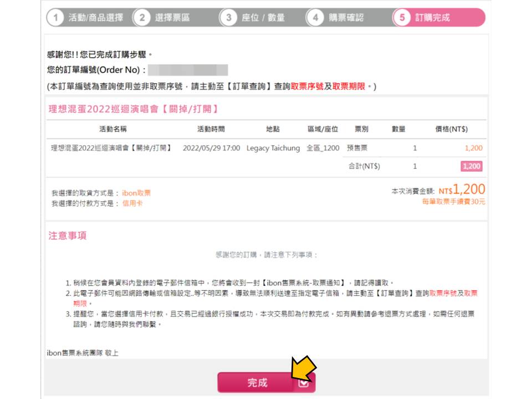Image resolution: width=532 pixels, height=399 pixels.
Task: Click the step 2 number circle
Action: (142, 18)
